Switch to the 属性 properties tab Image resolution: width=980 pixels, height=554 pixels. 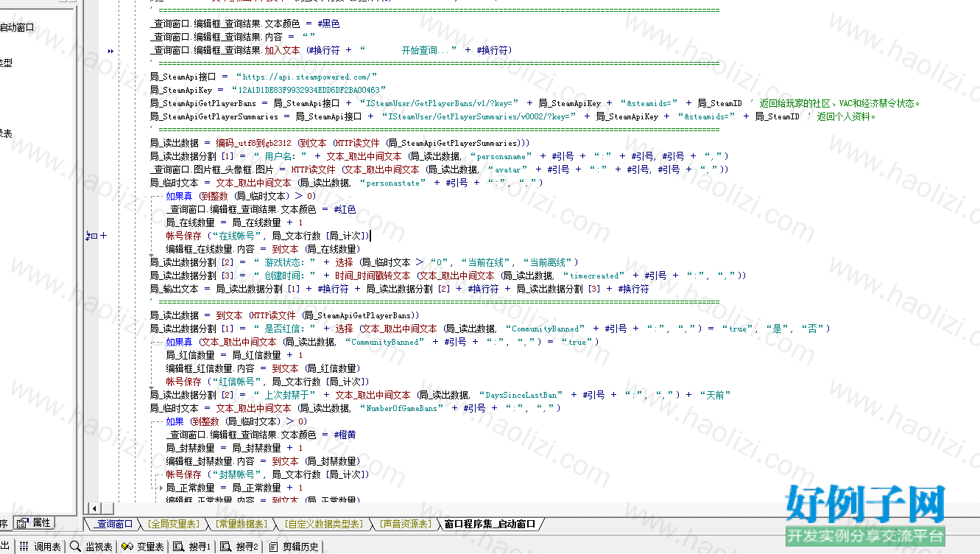(x=35, y=522)
